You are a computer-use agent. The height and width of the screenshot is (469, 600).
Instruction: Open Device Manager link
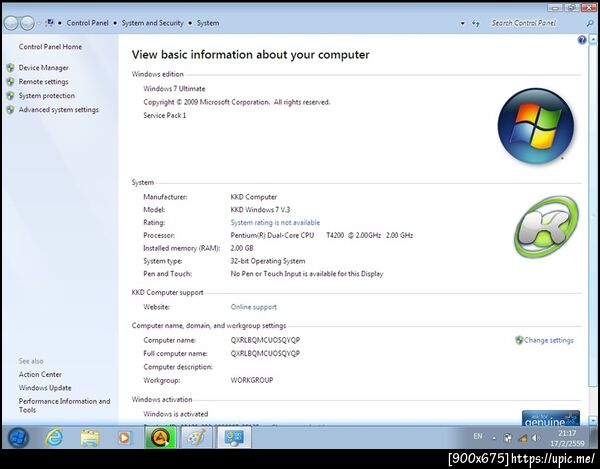pos(44,68)
